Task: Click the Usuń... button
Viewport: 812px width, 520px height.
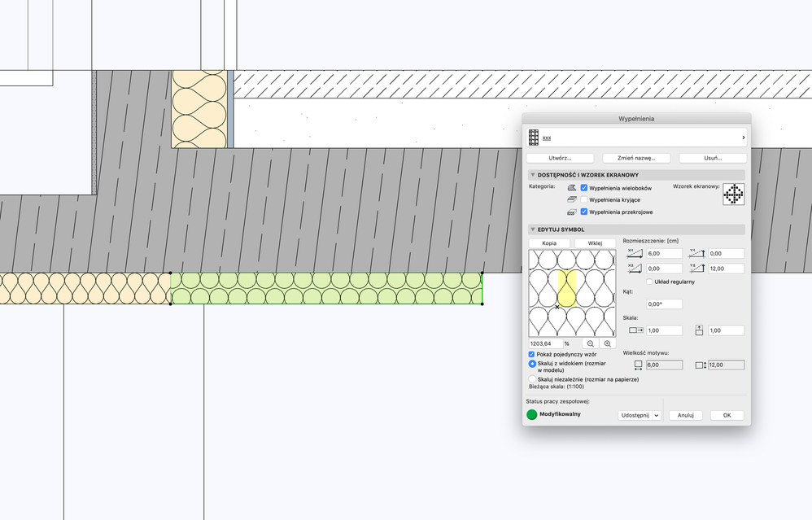Action: (x=713, y=158)
